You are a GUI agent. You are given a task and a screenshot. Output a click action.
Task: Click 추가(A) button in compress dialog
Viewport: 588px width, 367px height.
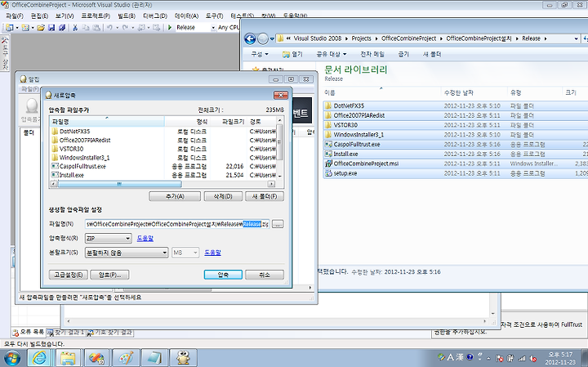click(175, 196)
